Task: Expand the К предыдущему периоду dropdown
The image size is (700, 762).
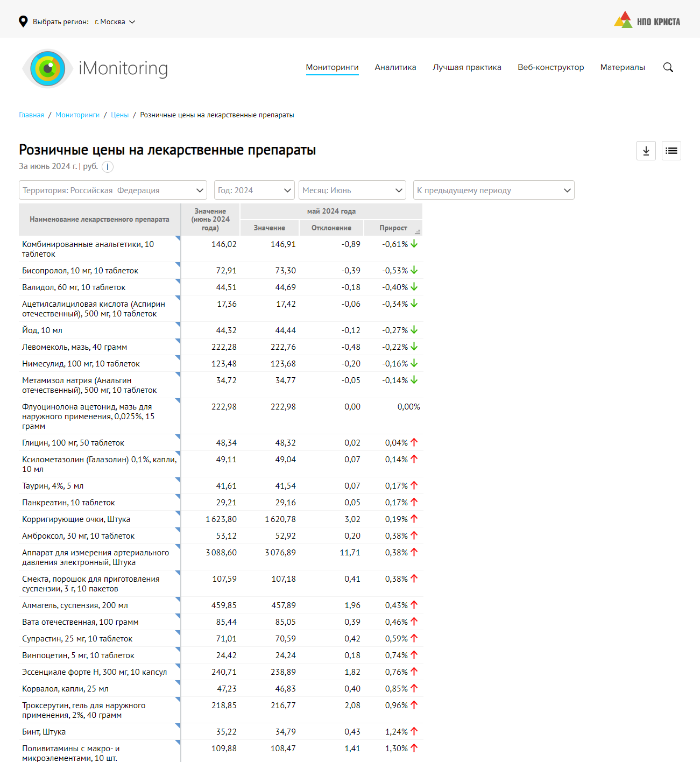Action: coord(493,190)
